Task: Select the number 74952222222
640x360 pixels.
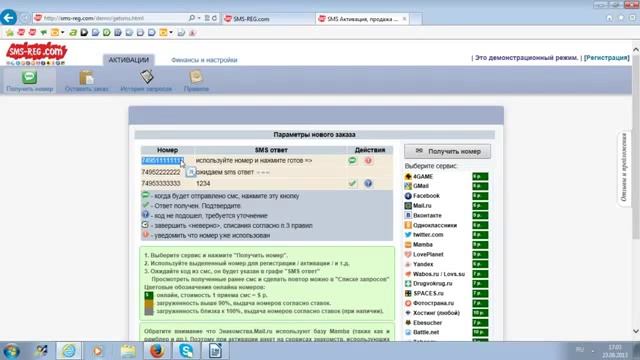Action: [161, 172]
